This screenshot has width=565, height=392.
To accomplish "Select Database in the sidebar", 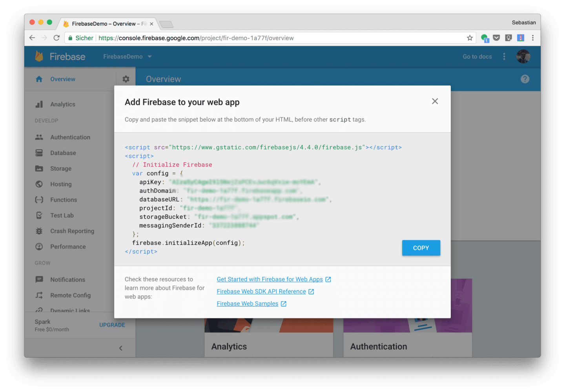I will [x=63, y=153].
